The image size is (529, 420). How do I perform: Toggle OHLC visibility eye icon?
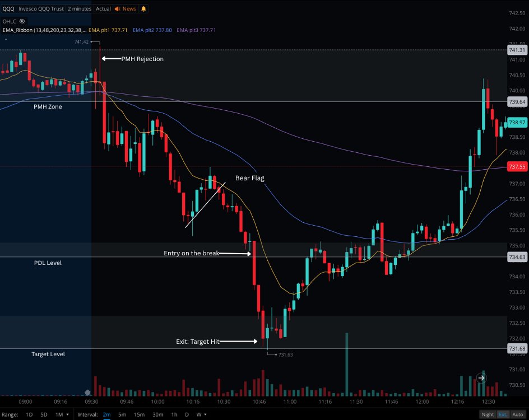click(x=22, y=21)
